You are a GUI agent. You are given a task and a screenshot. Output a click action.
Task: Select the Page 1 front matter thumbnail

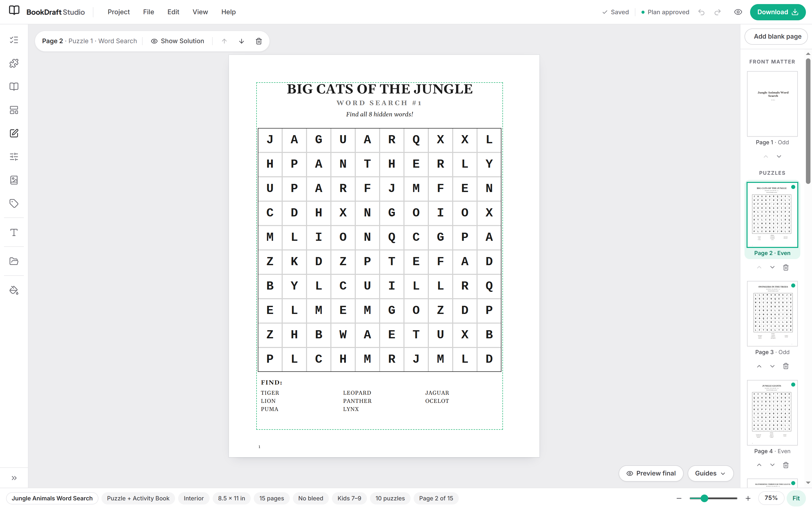(x=772, y=104)
